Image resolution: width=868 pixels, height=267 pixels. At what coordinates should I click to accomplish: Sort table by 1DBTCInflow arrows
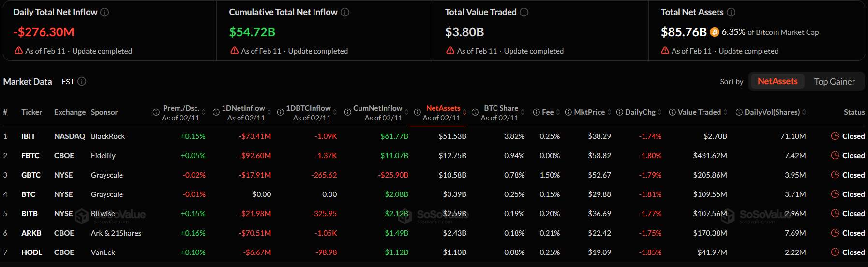[x=335, y=112]
